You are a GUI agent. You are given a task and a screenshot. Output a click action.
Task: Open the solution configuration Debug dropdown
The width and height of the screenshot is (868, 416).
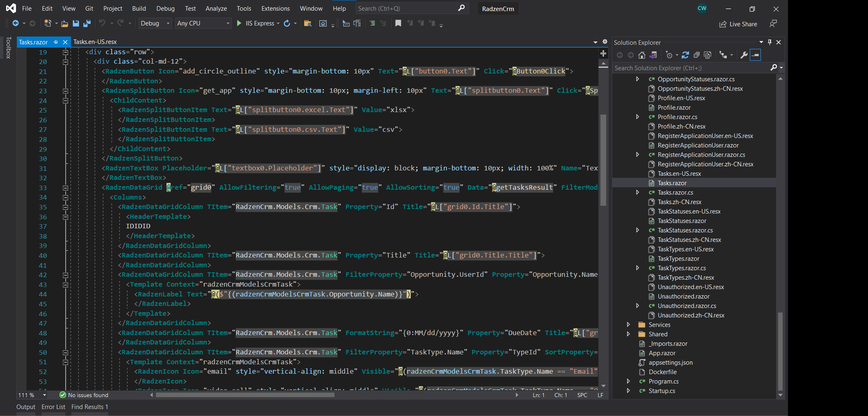coord(154,23)
